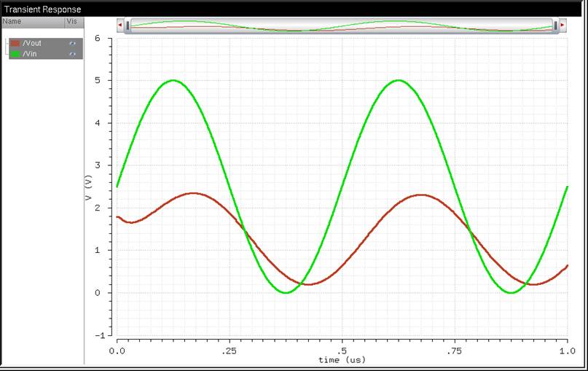
Task: Click the green /Vin color swatch
Action: [x=15, y=54]
